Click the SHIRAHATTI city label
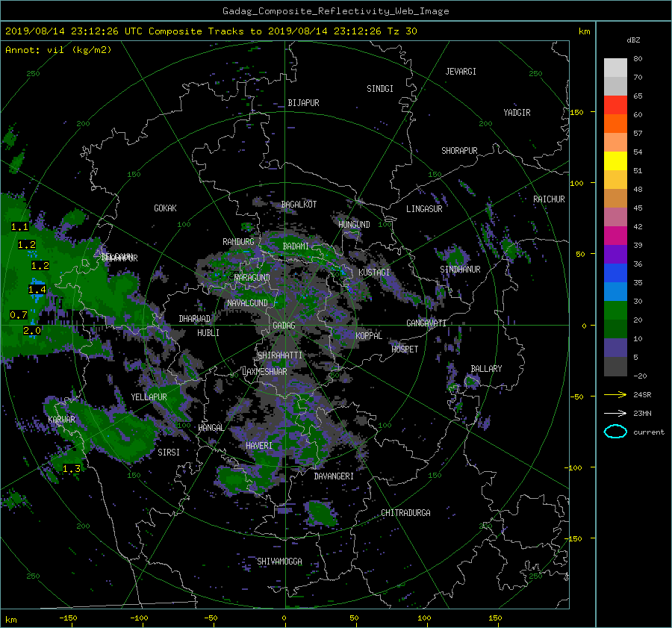 [x=280, y=355]
